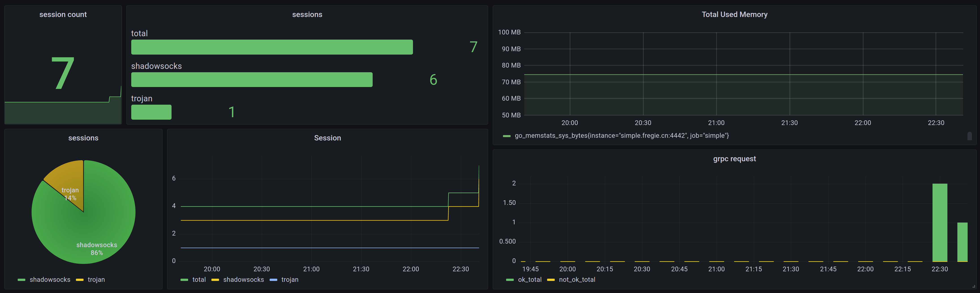This screenshot has height=293, width=980.
Task: Click the Session line chart panel title
Action: click(327, 138)
